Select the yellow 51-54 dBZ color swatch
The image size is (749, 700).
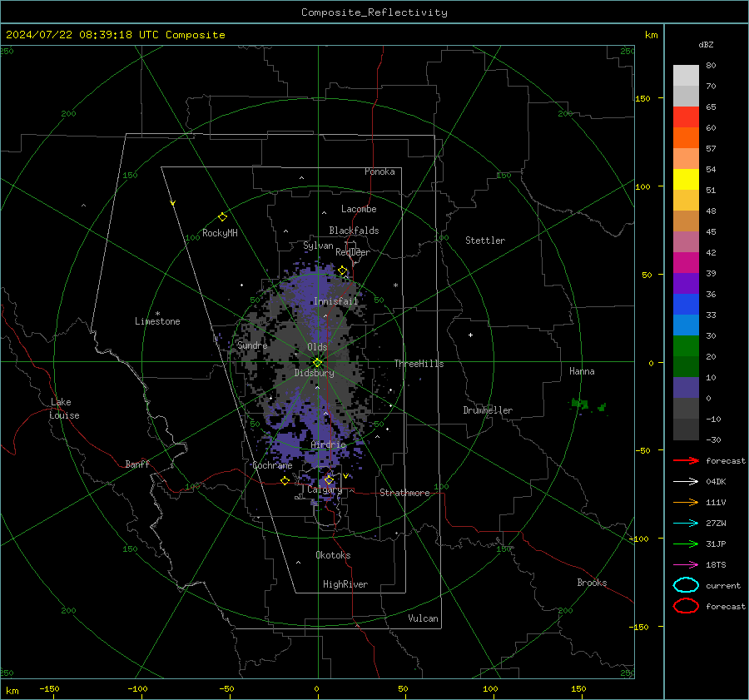686,180
